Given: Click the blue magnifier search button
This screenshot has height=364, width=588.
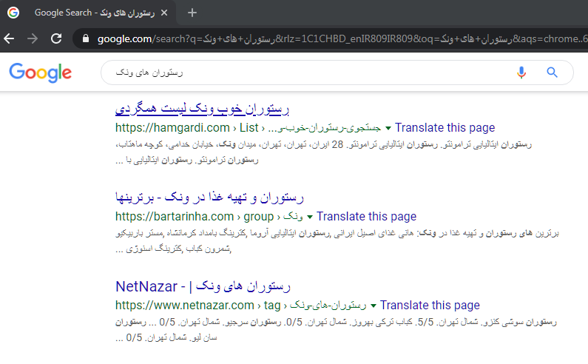Looking at the screenshot, I should 552,73.
